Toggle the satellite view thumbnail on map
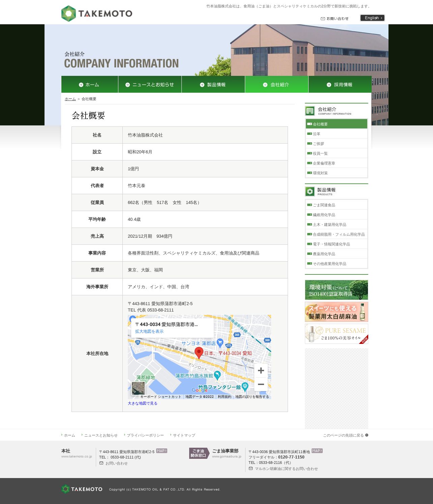The image size is (433, 504). click(138, 388)
